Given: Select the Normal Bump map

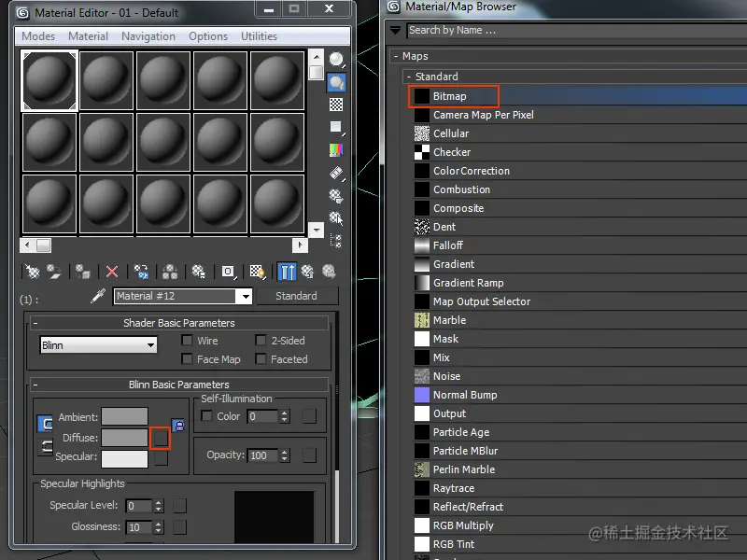Looking at the screenshot, I should click(580, 395).
